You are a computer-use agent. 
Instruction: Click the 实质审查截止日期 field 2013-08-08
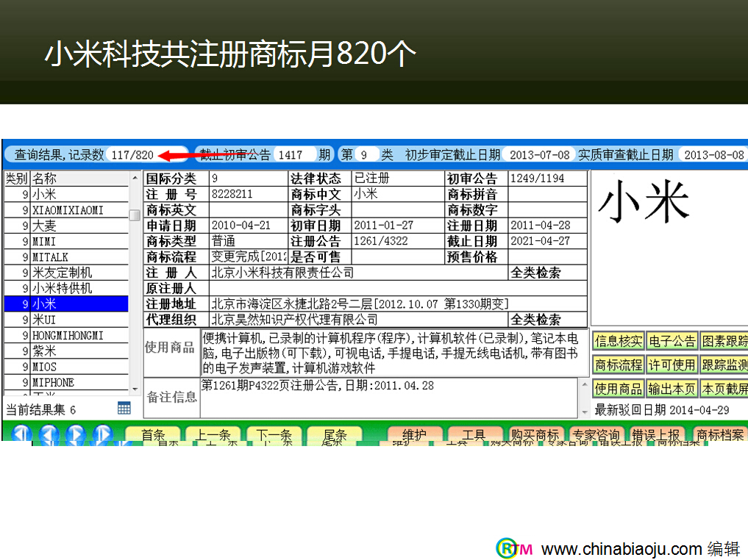click(x=714, y=154)
